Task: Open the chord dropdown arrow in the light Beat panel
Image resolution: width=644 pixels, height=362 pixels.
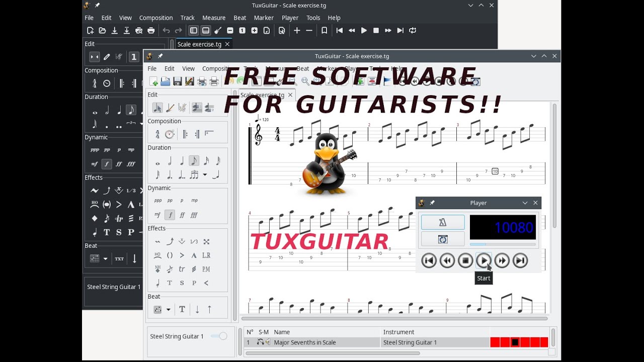Action: [x=168, y=310]
